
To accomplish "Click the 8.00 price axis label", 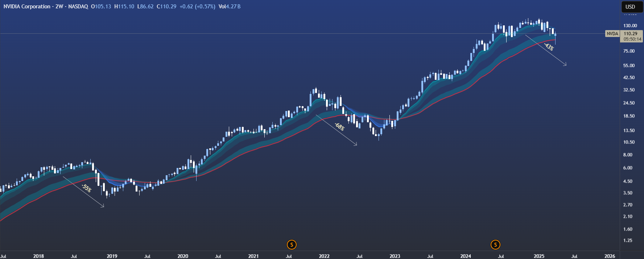I will point(628,155).
